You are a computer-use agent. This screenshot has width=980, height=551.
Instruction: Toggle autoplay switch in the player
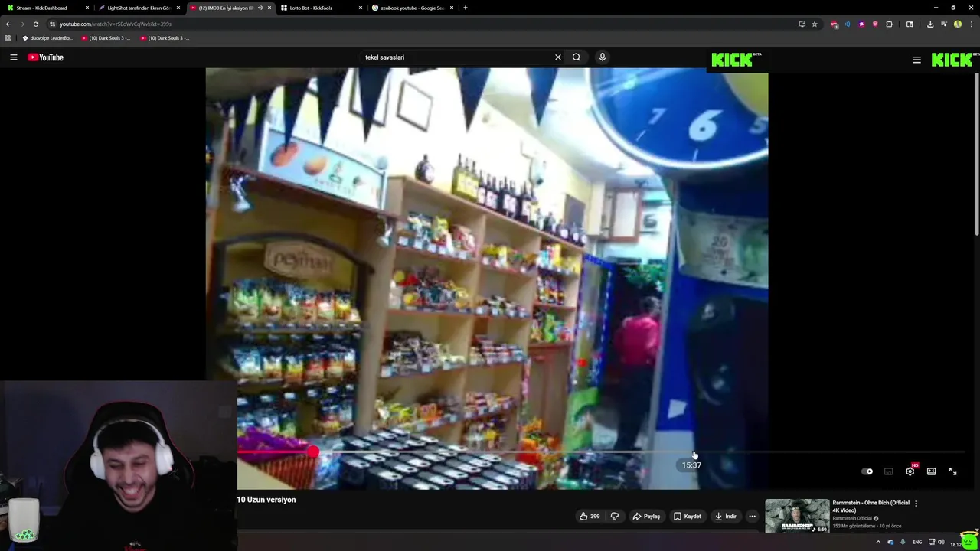tap(867, 471)
